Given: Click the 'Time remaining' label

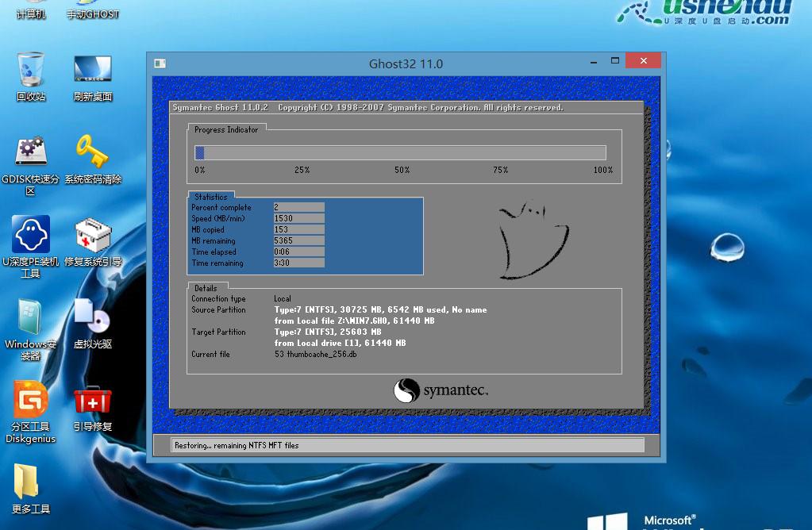Looking at the screenshot, I should pos(217,263).
